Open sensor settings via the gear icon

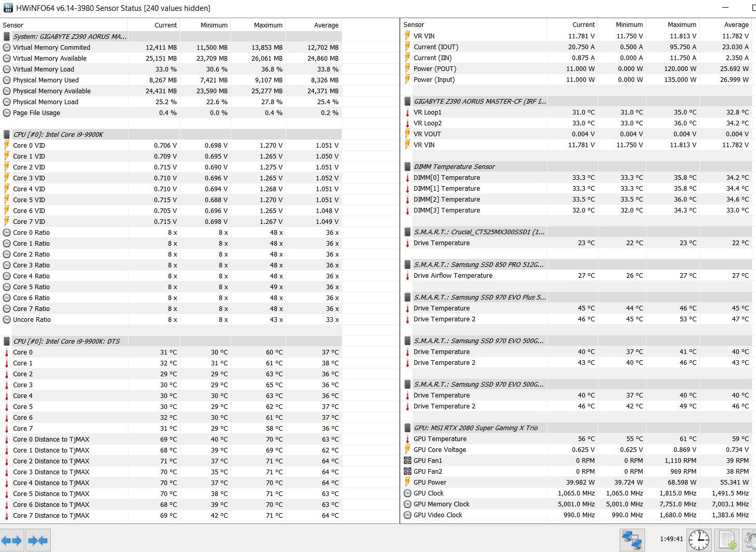point(750,540)
